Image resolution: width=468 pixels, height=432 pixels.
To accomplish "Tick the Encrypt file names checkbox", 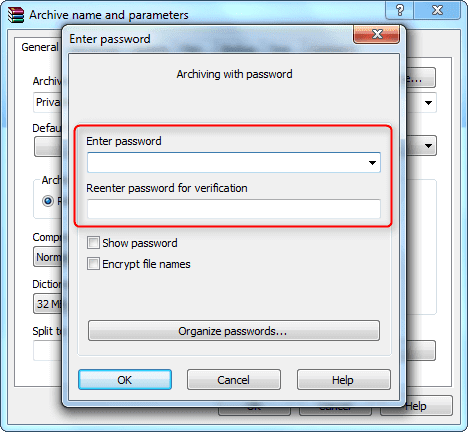I will [93, 264].
